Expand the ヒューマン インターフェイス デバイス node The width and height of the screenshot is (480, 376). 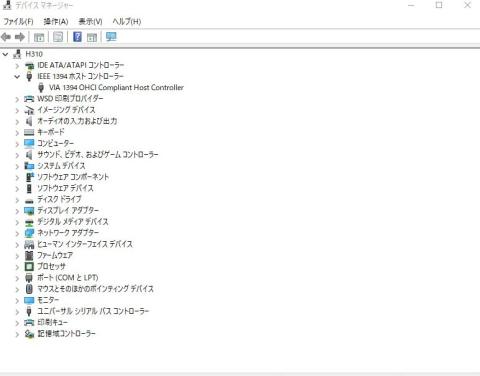(x=17, y=245)
